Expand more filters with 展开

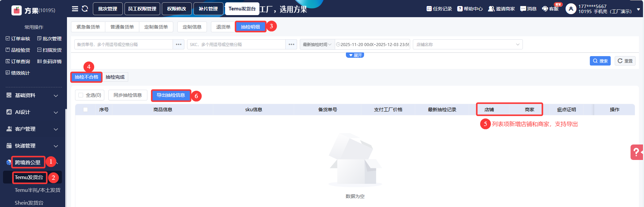coord(355,55)
